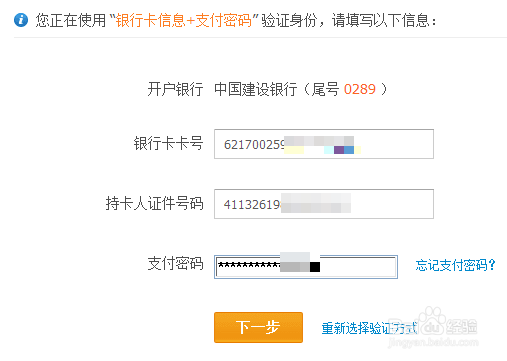Focus the 持卡人证件号码 input field
Viewport: 507px width, 361px height.
coord(324,204)
